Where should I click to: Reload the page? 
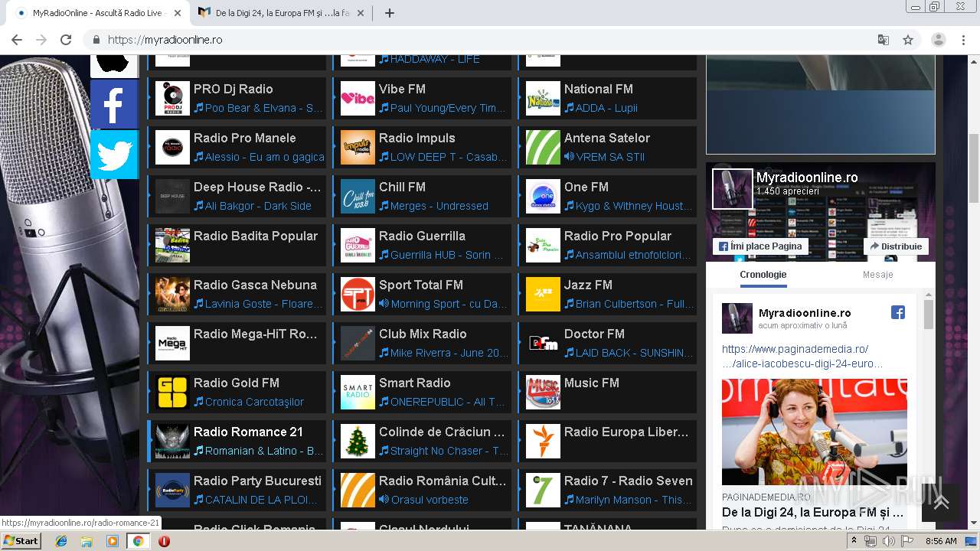[x=66, y=40]
